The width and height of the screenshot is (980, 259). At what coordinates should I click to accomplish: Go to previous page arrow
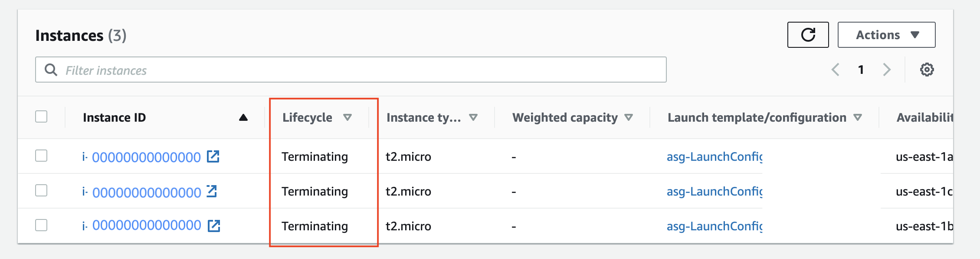[835, 70]
